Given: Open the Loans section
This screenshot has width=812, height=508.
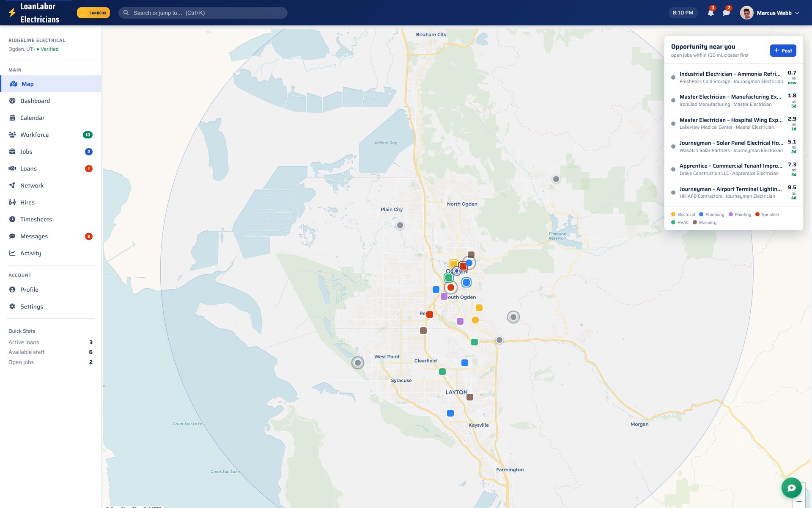Looking at the screenshot, I should click(51, 168).
